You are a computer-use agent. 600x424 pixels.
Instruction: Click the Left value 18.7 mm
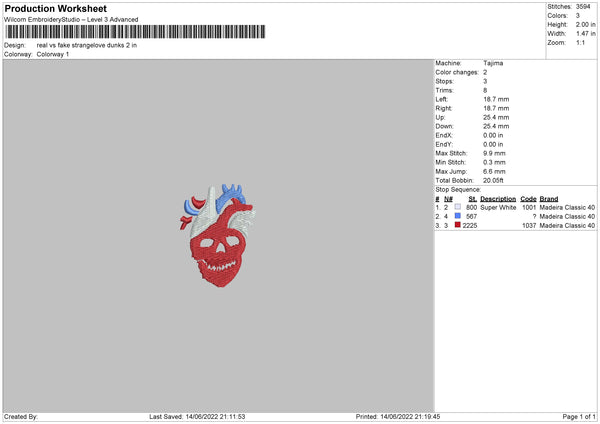pos(496,99)
